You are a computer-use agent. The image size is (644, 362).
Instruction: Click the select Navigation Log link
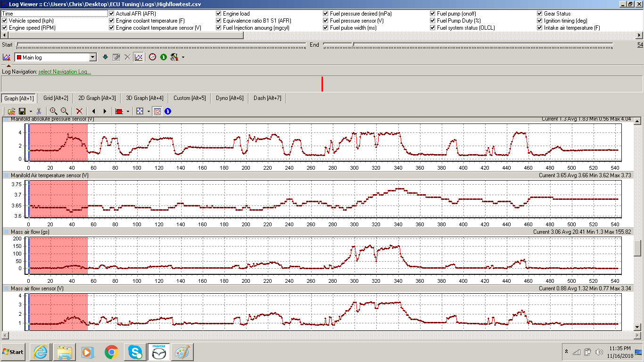65,72
